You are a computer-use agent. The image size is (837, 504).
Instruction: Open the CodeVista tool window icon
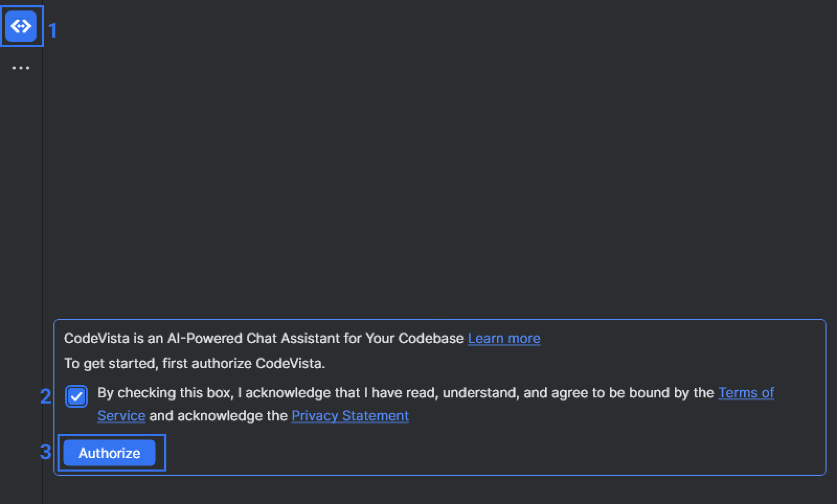(x=21, y=26)
